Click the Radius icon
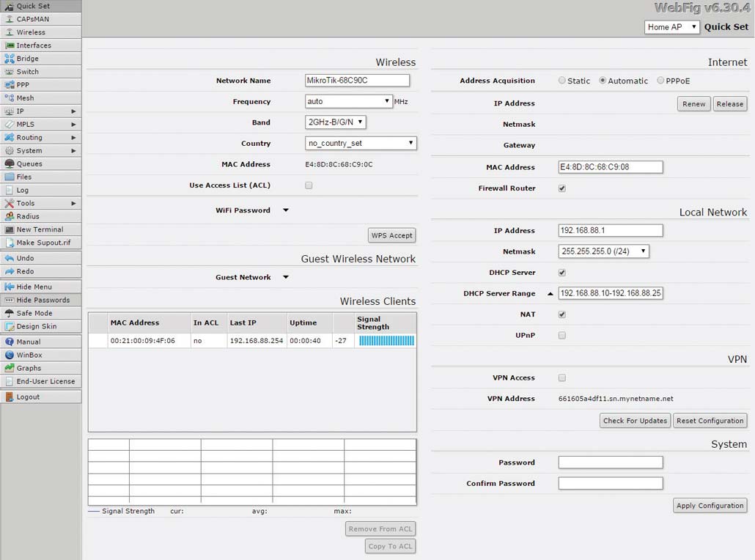Image resolution: width=755 pixels, height=560 pixels. click(x=9, y=217)
